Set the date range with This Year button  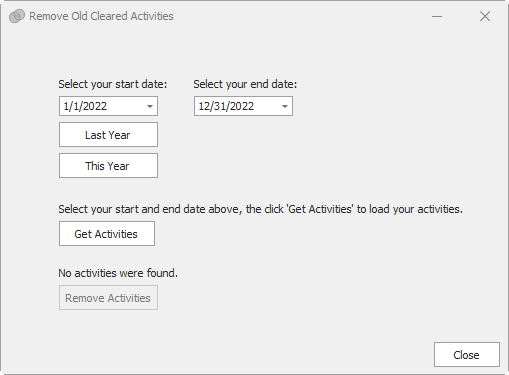[x=108, y=166]
